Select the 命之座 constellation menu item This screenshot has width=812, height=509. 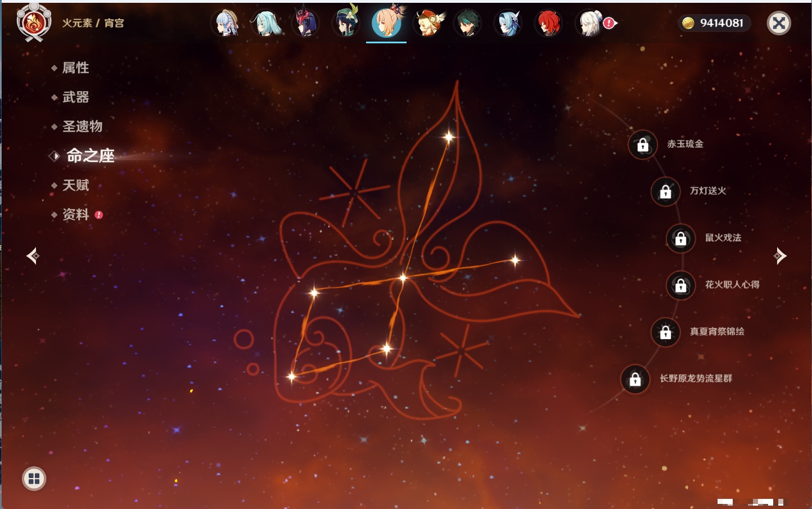click(90, 156)
